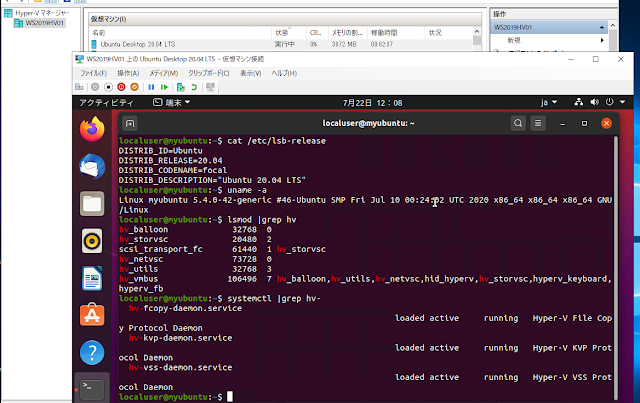Screen dimensions: 640x403
Task: Sort VMs by 名前 column header
Action: (x=181, y=32)
